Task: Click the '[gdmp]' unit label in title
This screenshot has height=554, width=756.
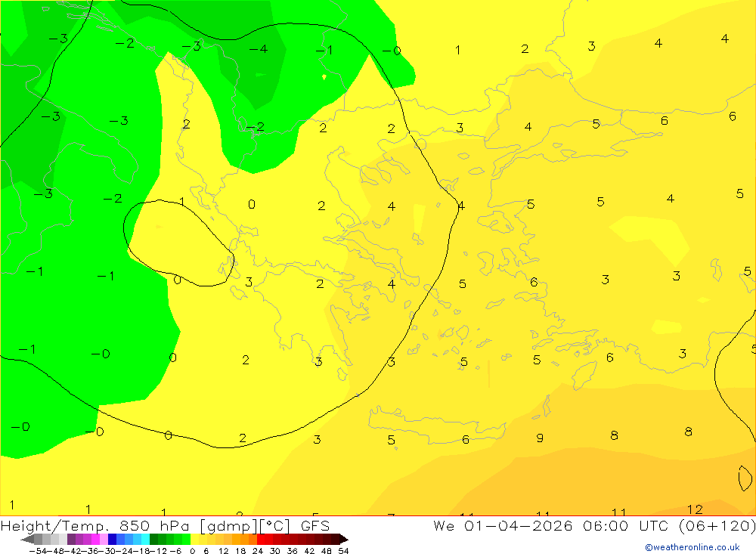Action: point(228,526)
